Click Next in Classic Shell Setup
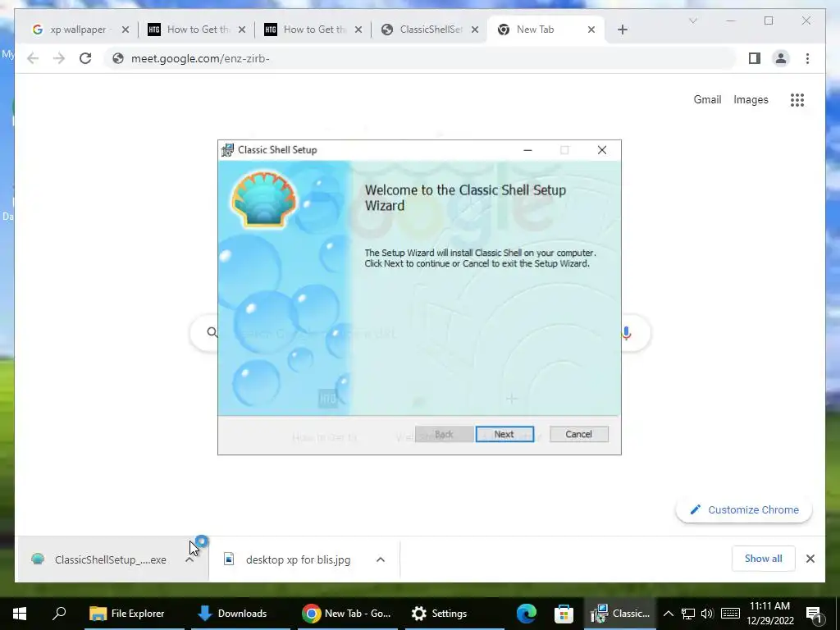Viewport: 840px width, 630px height. [x=504, y=434]
